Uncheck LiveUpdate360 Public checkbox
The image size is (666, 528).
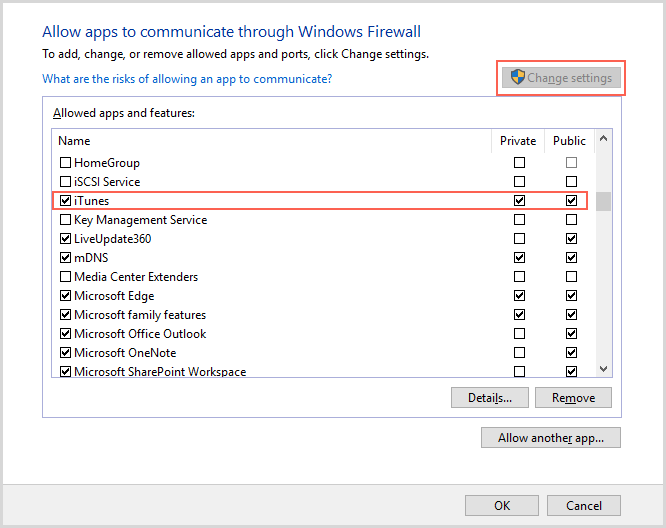click(571, 239)
